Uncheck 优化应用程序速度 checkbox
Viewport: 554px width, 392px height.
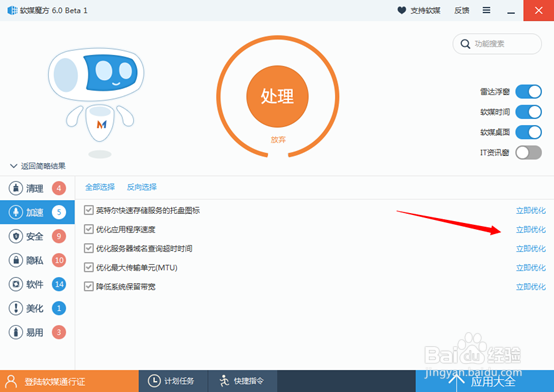(x=89, y=229)
